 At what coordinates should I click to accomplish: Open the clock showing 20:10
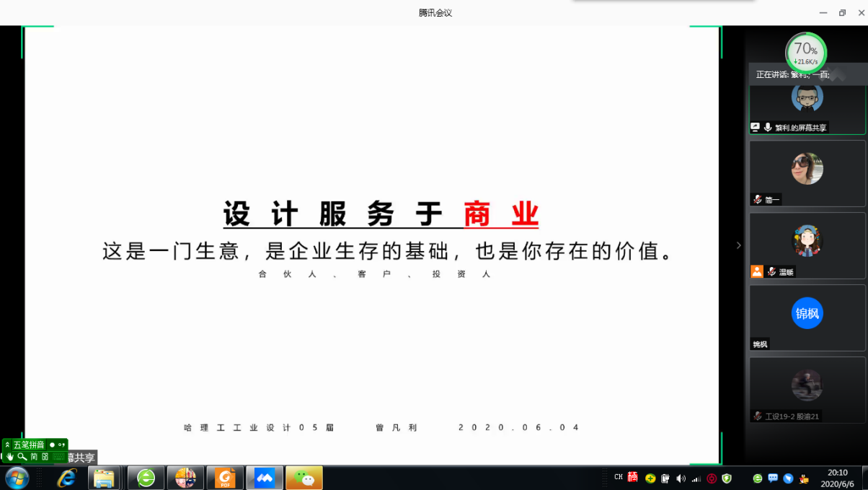pos(837,478)
